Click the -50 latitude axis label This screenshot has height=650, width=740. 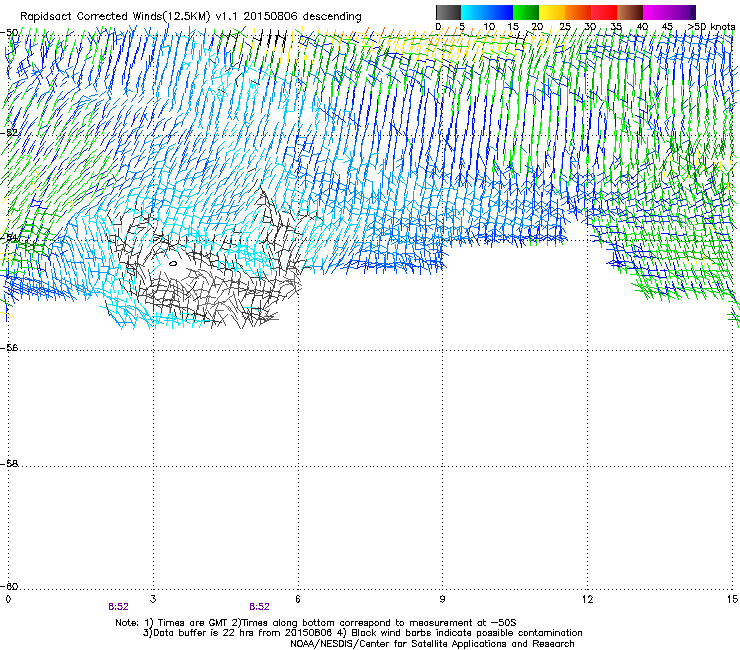[10, 33]
